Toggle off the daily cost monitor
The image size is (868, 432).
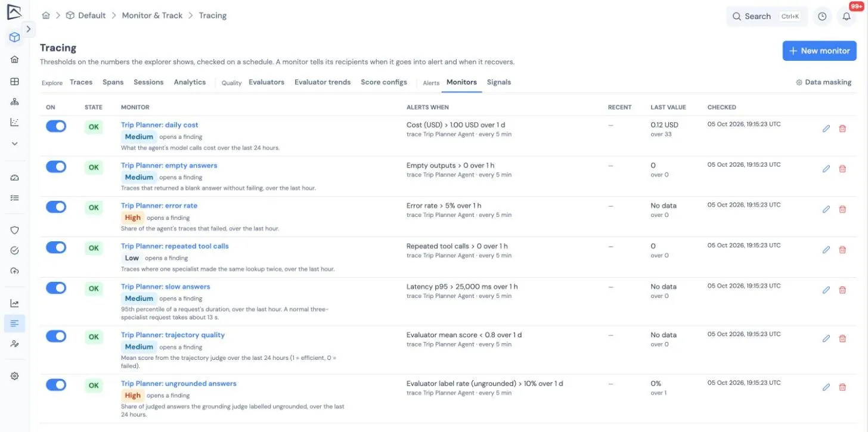pyautogui.click(x=56, y=126)
